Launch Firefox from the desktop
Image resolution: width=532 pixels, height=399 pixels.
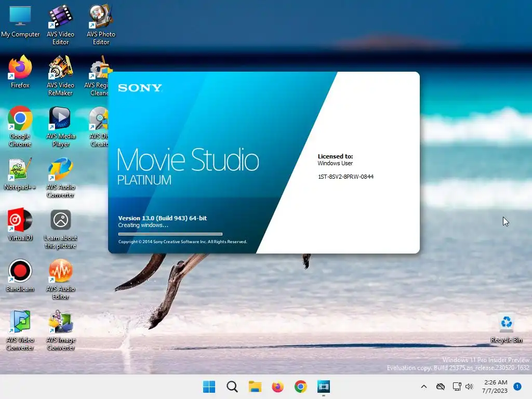[x=20, y=72]
